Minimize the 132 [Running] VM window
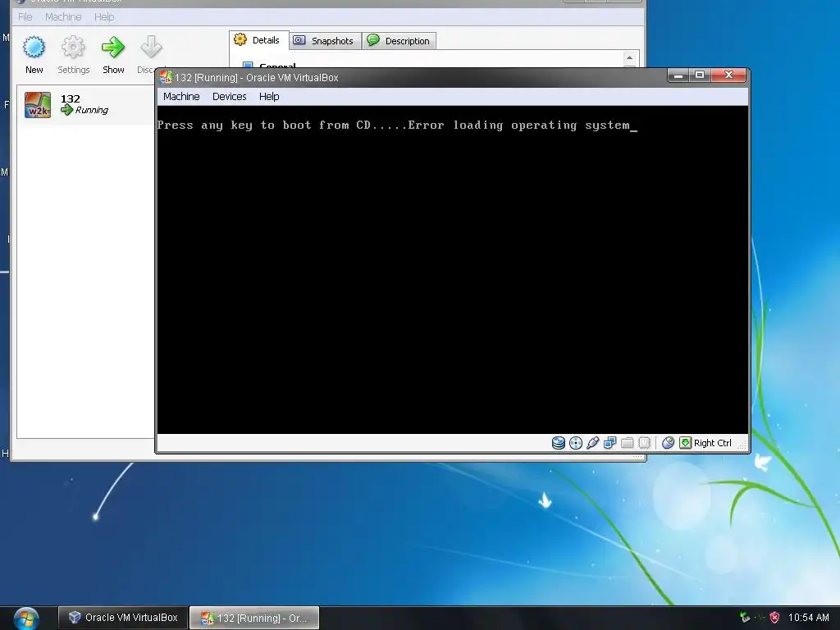 [x=678, y=75]
